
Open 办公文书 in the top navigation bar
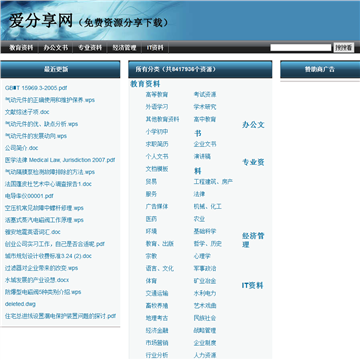click(x=56, y=48)
